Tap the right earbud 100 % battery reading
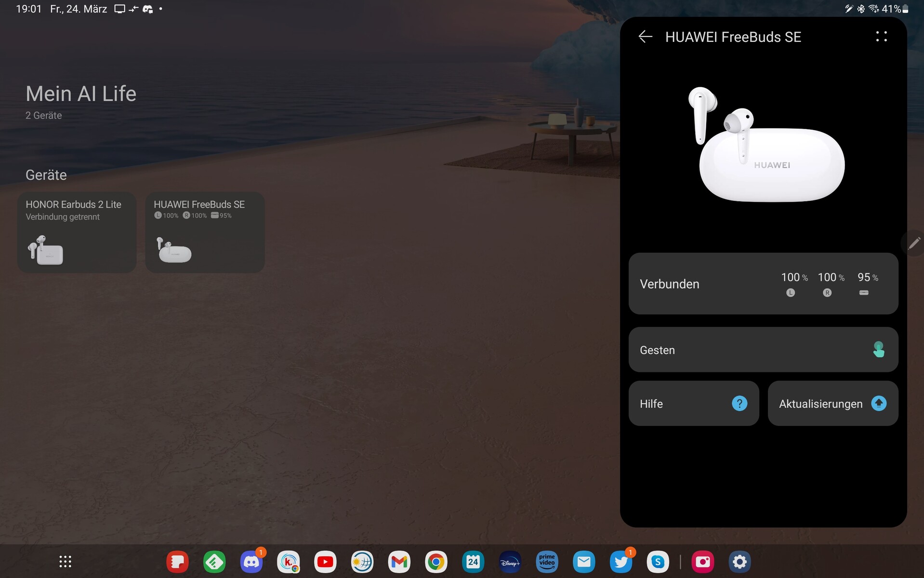The width and height of the screenshot is (924, 578). click(x=831, y=284)
